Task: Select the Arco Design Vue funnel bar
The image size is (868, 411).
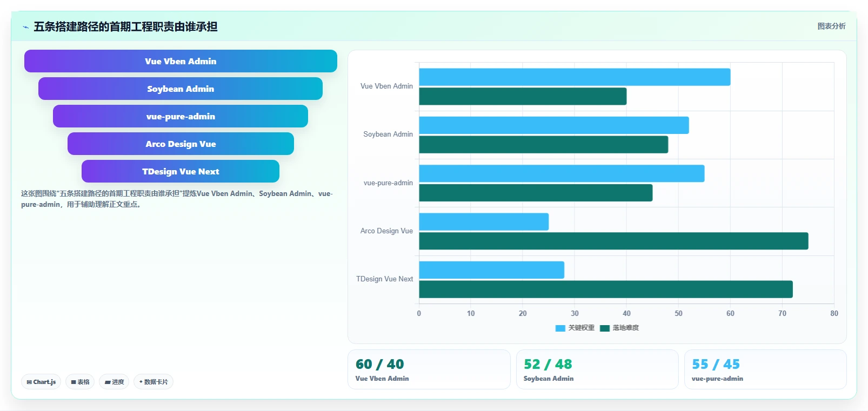Action: [x=181, y=144]
